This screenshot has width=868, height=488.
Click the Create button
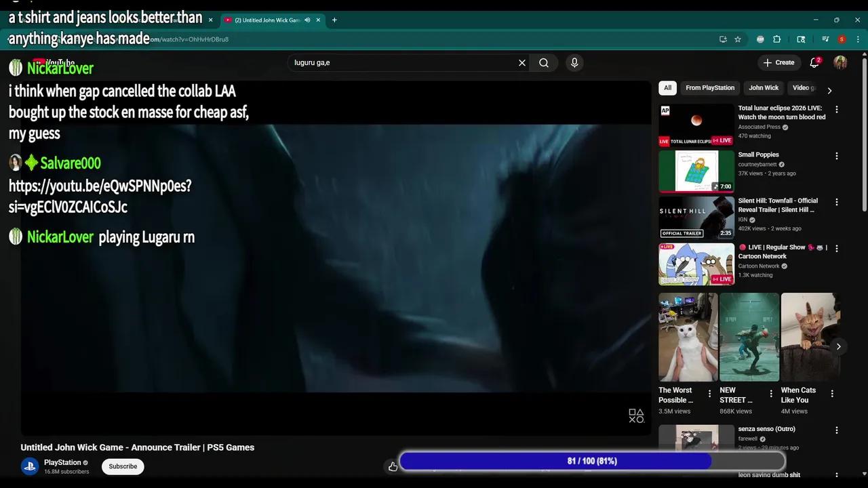[778, 62]
